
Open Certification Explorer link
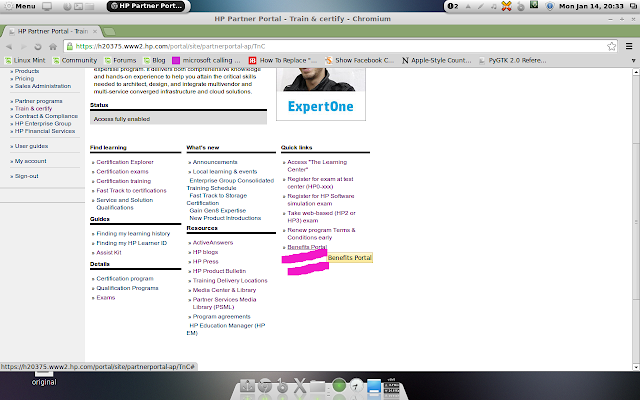(x=125, y=162)
